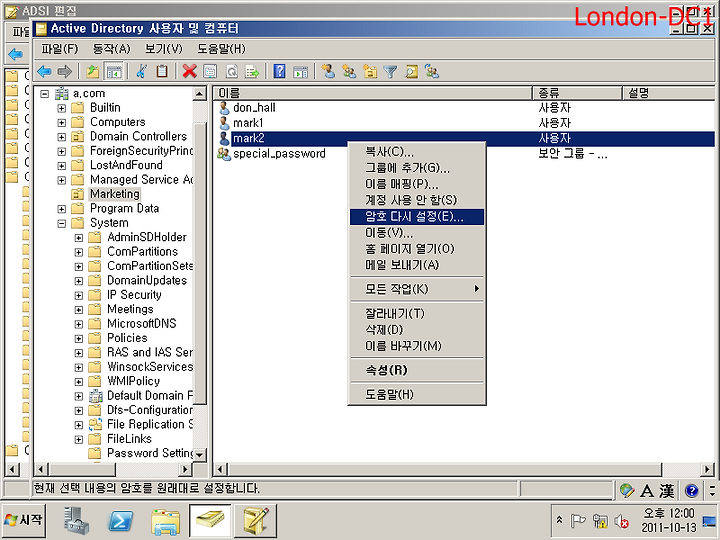Screen dimensions: 720x540
Task: Open Help with the blue question-mark icon
Action: click(x=279, y=71)
